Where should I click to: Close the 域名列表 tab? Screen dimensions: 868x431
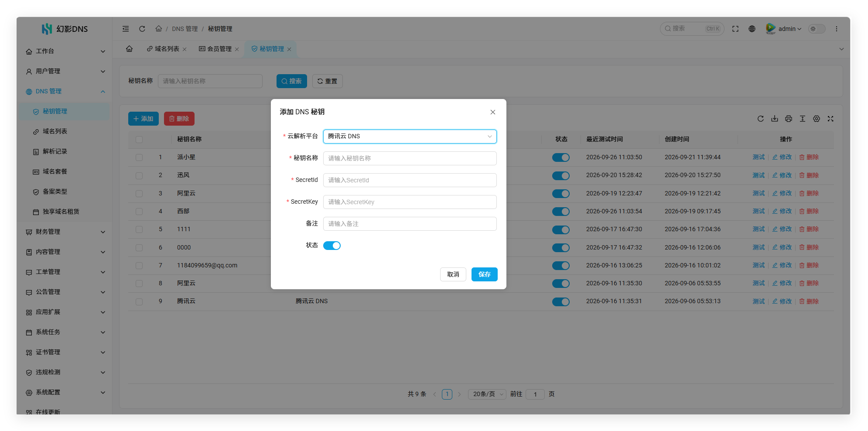185,49
